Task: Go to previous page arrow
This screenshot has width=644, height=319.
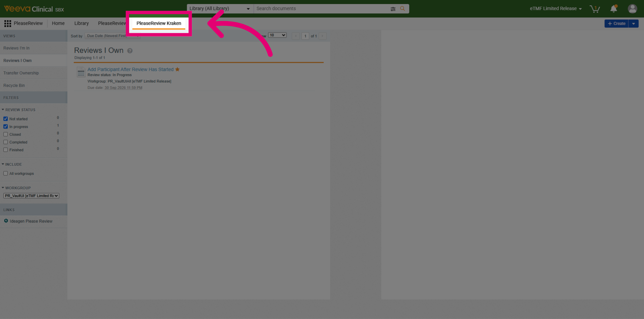Action: [296, 36]
